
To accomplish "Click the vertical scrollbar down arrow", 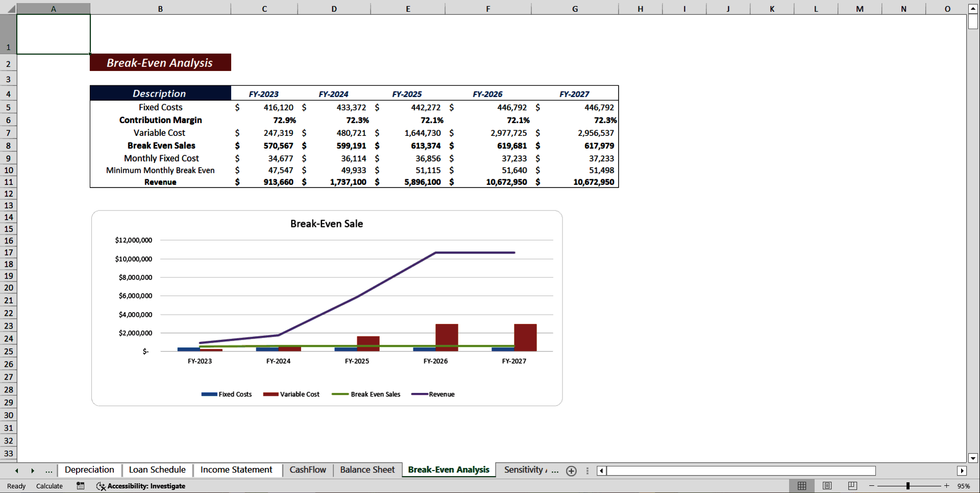I will click(973, 458).
